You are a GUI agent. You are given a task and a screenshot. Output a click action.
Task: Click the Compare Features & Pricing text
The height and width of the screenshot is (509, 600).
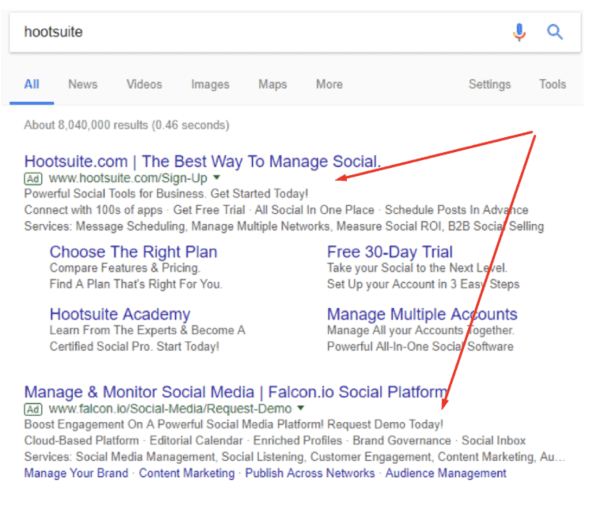(x=125, y=268)
